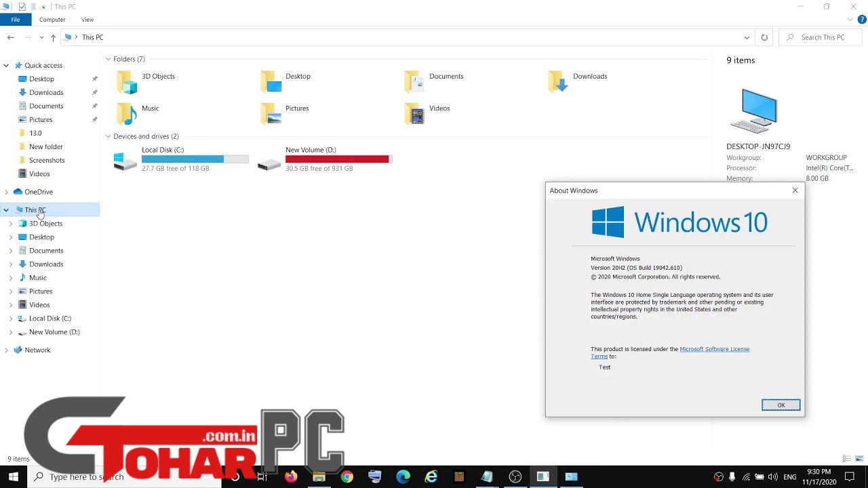The height and width of the screenshot is (488, 868).
Task: Open Task View from the taskbar
Action: [262, 476]
